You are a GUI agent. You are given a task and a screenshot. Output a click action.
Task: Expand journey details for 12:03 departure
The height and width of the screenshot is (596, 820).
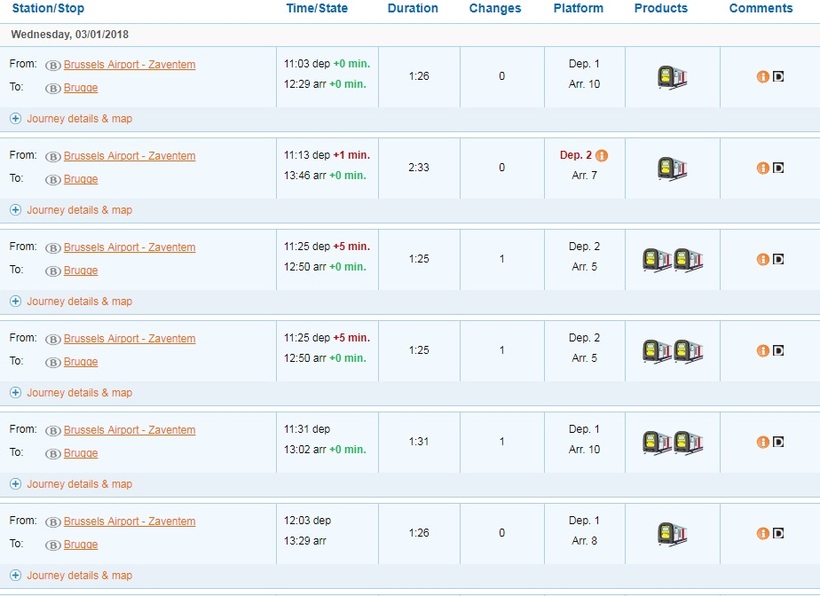click(71, 576)
